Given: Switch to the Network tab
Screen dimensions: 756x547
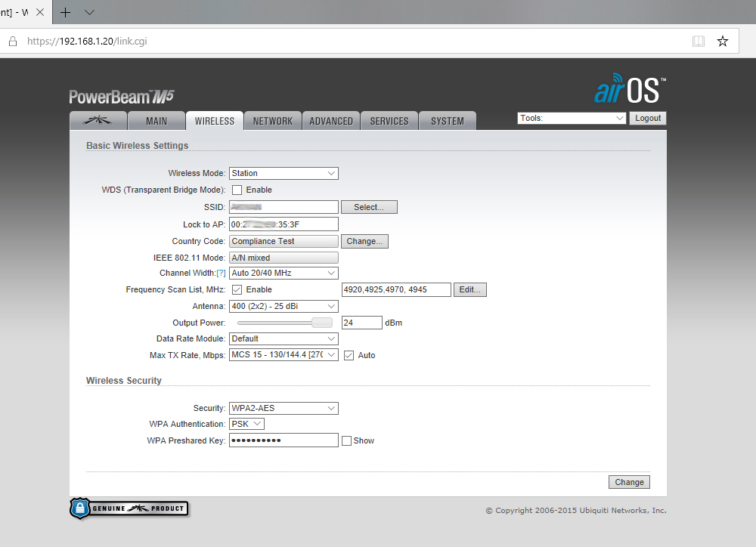Looking at the screenshot, I should click(x=272, y=121).
